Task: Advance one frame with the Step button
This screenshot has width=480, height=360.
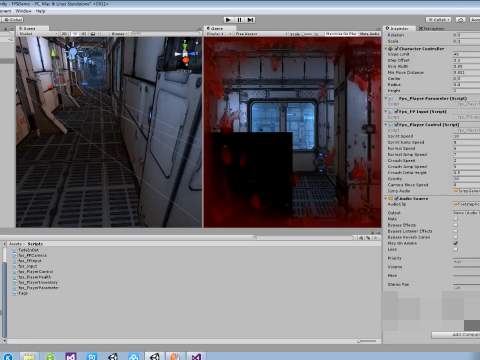Action: [250, 20]
